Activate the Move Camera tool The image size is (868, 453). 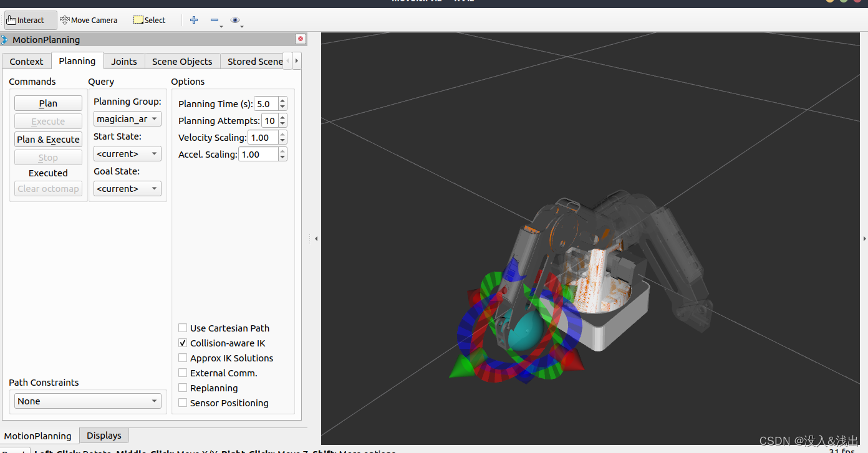88,19
